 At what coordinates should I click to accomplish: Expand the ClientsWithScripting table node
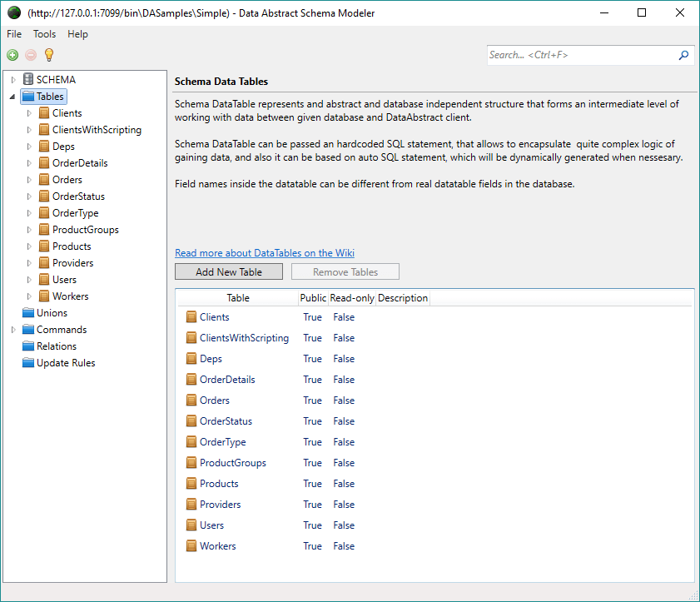point(29,130)
